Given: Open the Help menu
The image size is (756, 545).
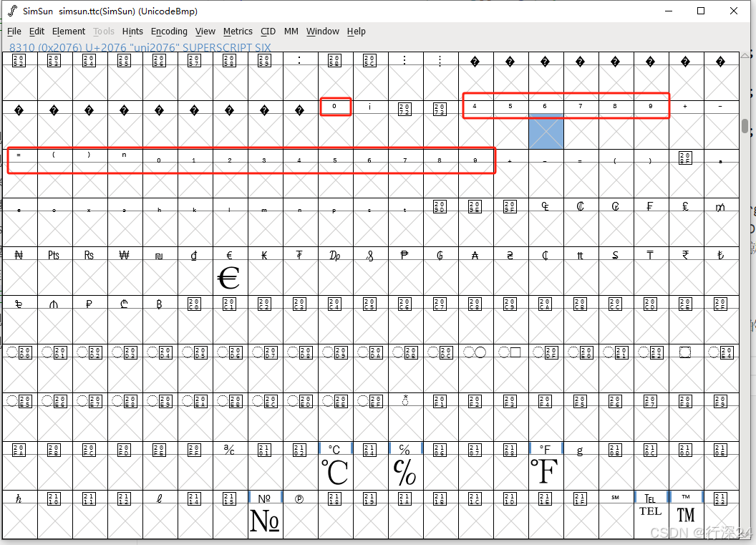Looking at the screenshot, I should [357, 32].
